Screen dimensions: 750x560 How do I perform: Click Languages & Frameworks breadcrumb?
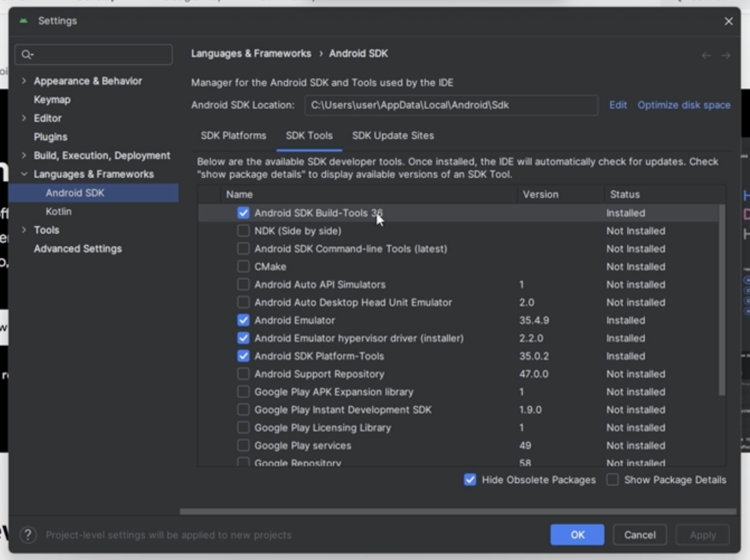251,54
